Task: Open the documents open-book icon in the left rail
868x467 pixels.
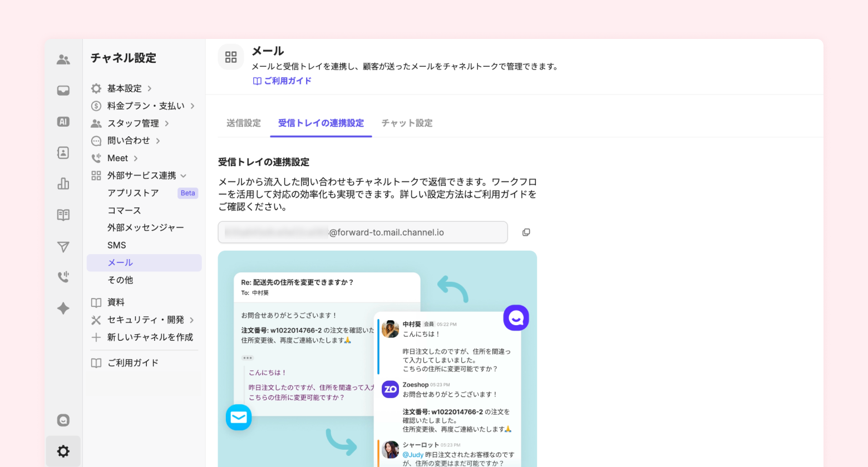Action: (x=63, y=215)
